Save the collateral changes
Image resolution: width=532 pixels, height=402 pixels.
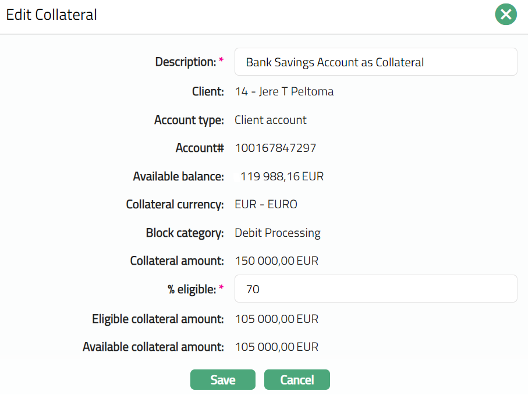pos(222,380)
